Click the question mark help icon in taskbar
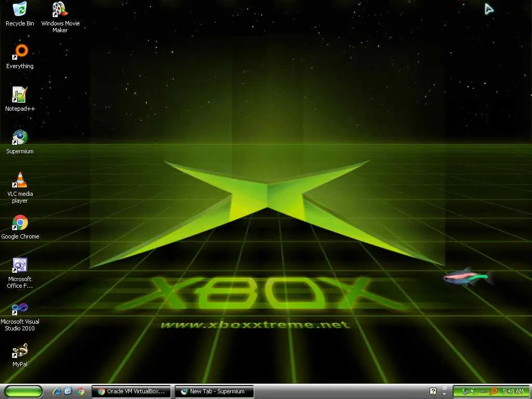532x399 pixels. tap(433, 391)
